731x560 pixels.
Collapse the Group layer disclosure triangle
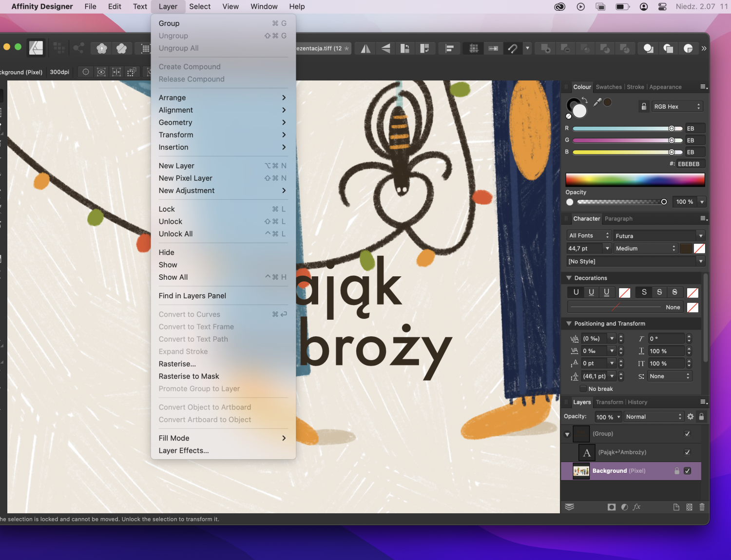(x=567, y=434)
